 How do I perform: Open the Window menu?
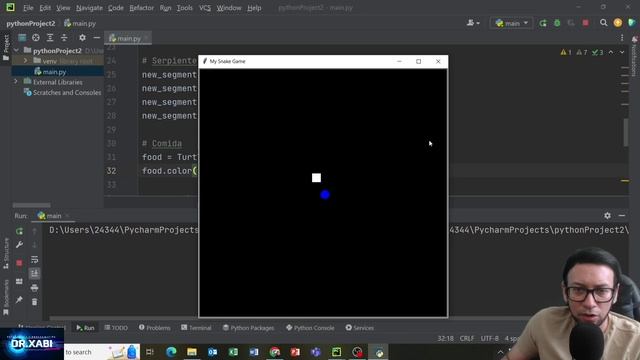(x=229, y=8)
